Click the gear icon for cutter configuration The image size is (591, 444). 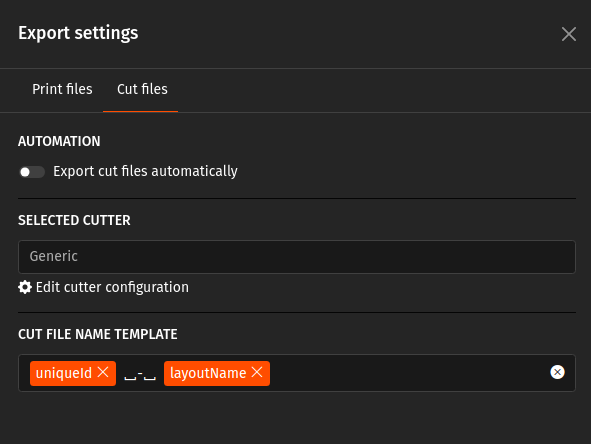[x=25, y=287]
